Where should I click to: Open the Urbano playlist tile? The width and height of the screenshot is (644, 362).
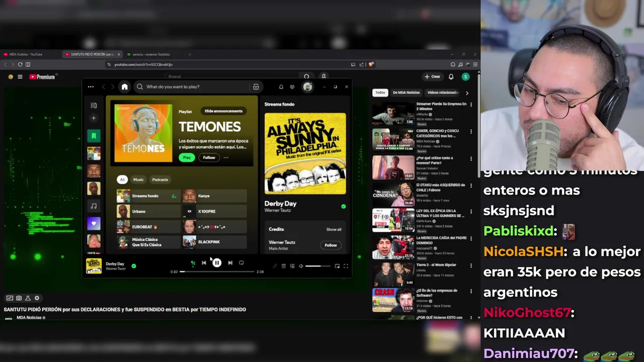click(x=148, y=212)
